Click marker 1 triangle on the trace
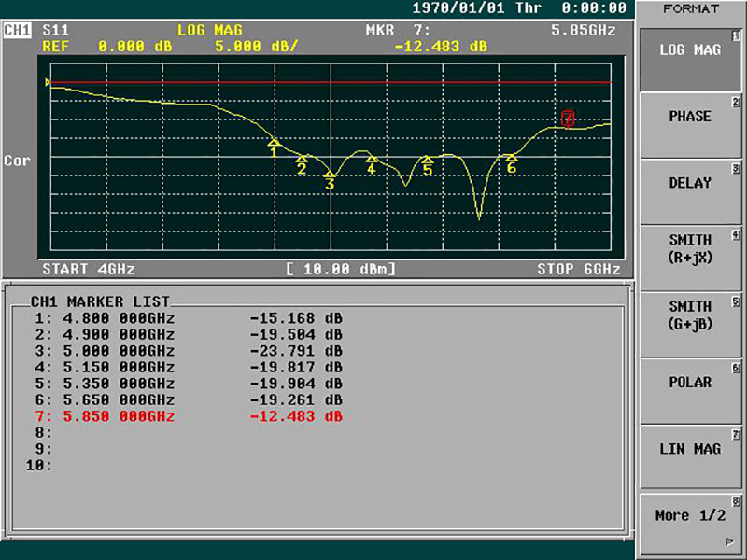This screenshot has height=560, width=747. (x=274, y=143)
